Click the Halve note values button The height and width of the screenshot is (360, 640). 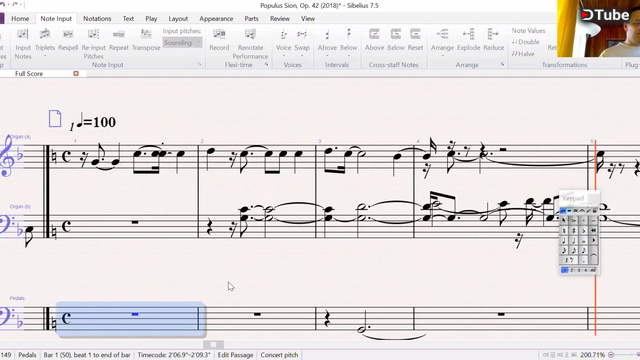[523, 54]
